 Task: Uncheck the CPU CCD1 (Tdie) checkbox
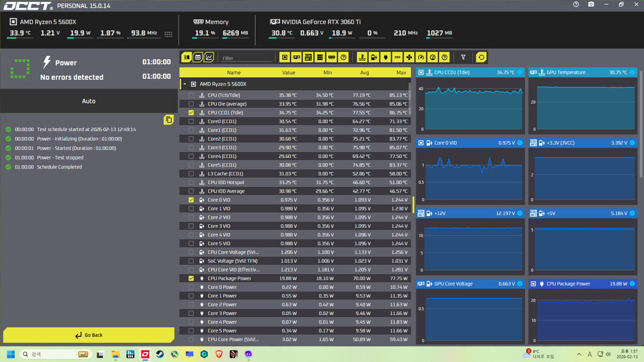(191, 113)
